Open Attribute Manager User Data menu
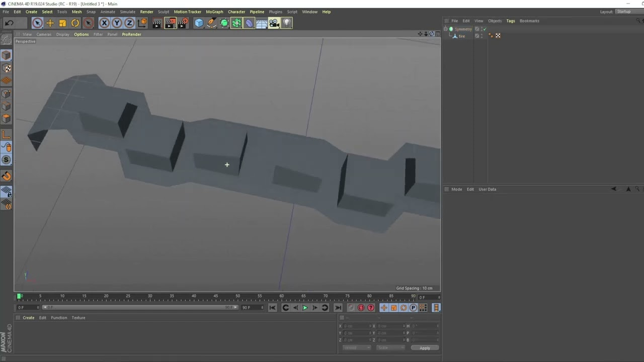The width and height of the screenshot is (644, 362). click(x=487, y=189)
